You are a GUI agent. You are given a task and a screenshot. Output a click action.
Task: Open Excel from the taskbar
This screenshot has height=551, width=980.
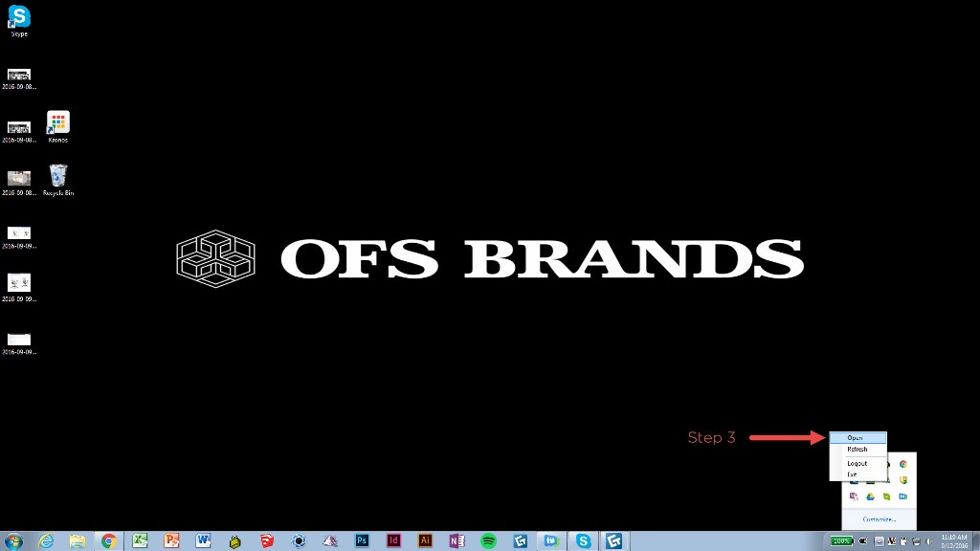tap(140, 541)
